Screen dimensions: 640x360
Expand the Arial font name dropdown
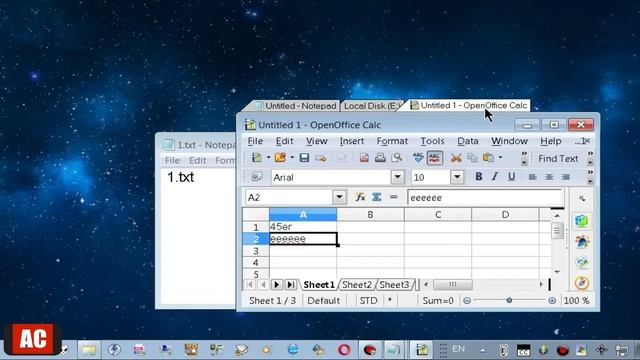[x=398, y=177]
